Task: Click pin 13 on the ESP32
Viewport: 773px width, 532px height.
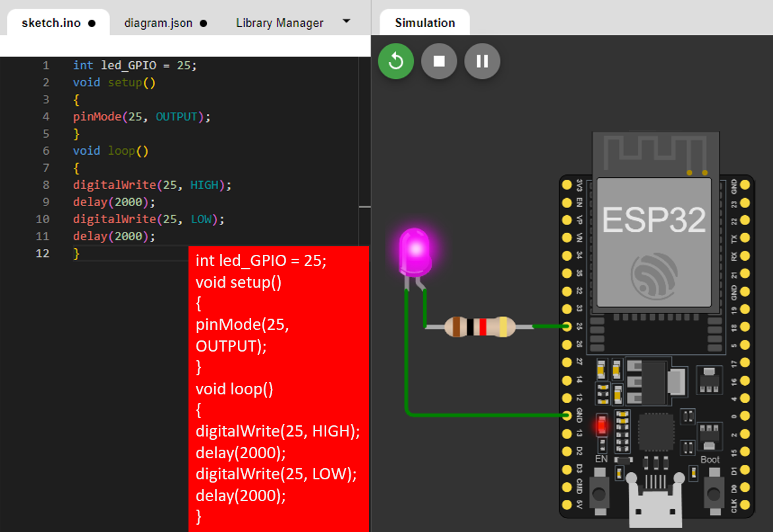Action: pos(567,433)
